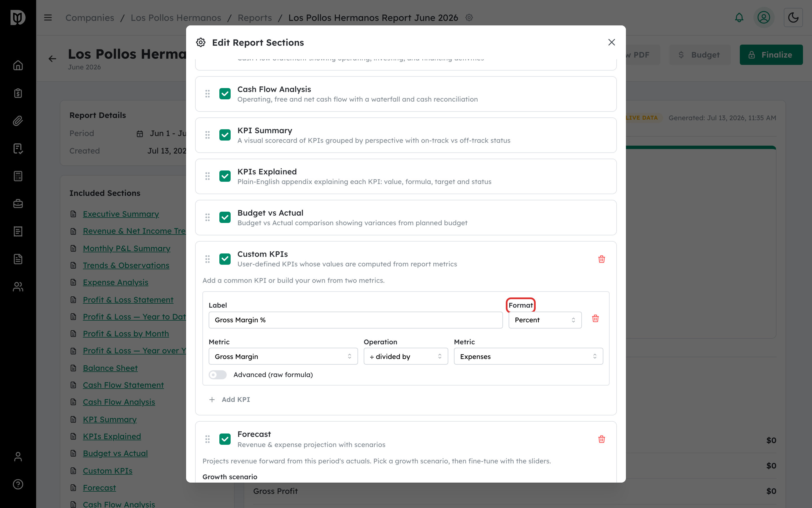Viewport: 812px width, 508px height.
Task: Open the user profile avatar menu
Action: pos(764,17)
